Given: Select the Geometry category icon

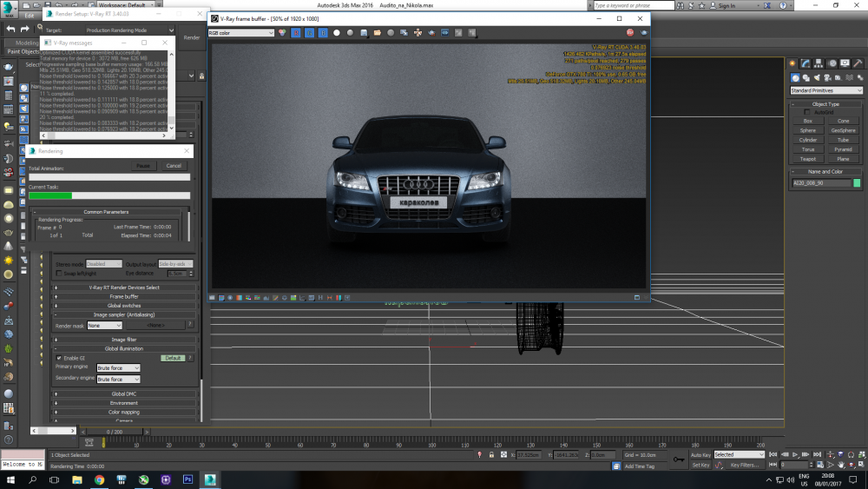Looking at the screenshot, I should pos(795,77).
